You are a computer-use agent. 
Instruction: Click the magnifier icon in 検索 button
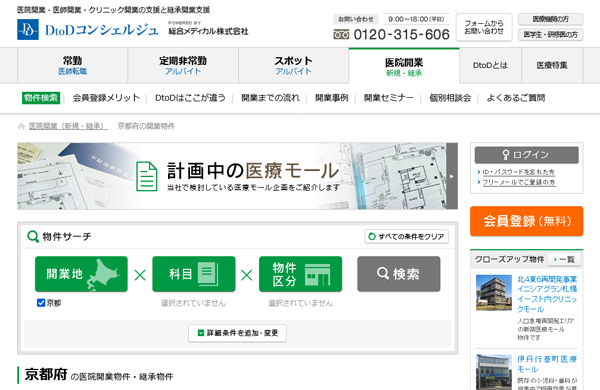pos(383,273)
